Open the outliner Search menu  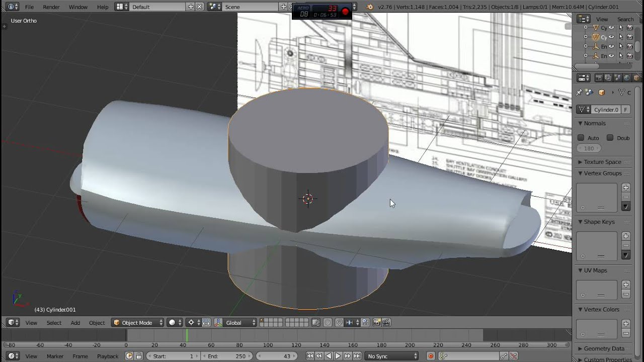point(625,19)
